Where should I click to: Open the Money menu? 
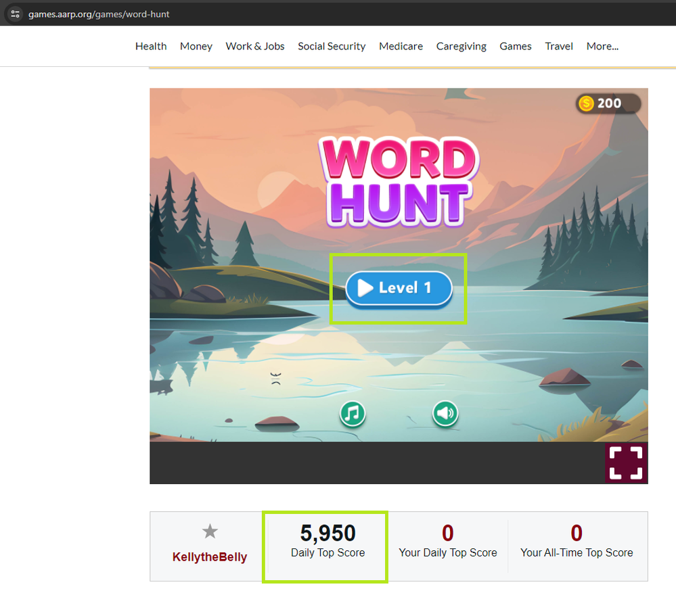point(196,46)
